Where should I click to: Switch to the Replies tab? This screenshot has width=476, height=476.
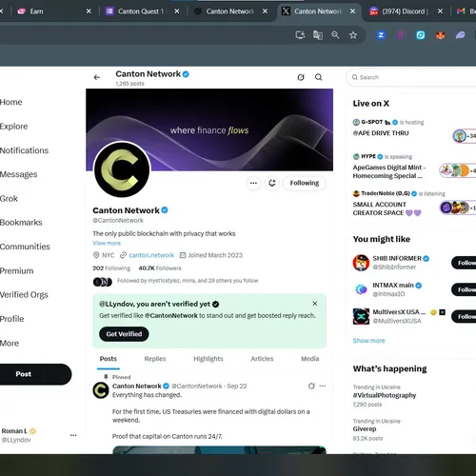coord(155,359)
